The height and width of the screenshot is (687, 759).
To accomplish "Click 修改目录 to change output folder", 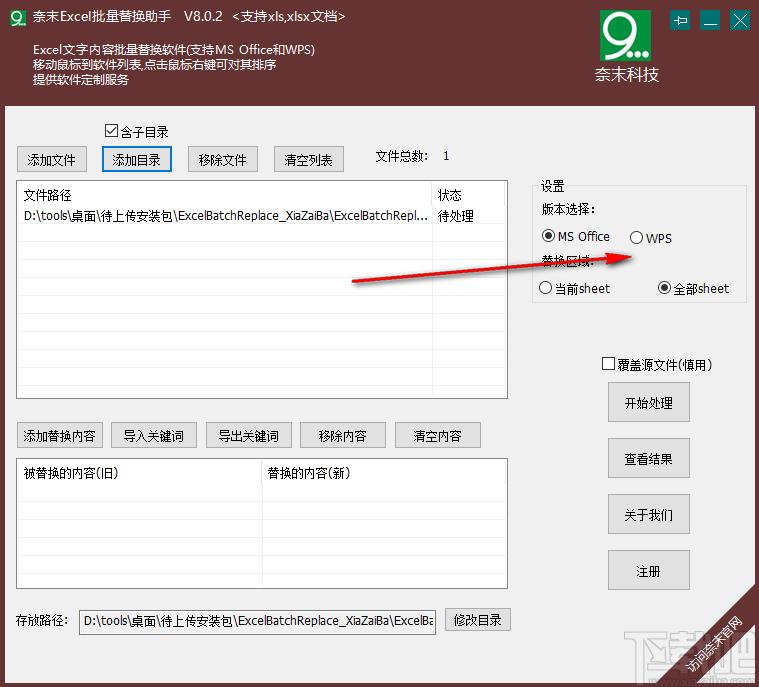I will tap(478, 620).
